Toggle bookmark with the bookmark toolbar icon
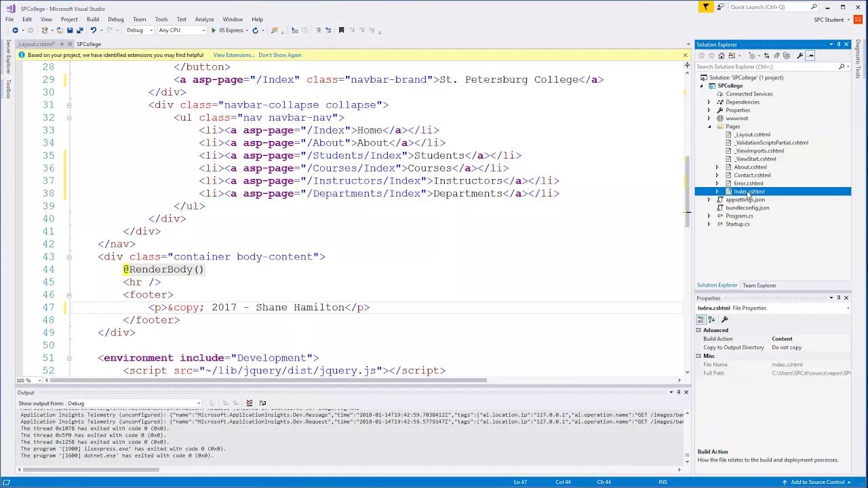This screenshot has height=488, width=868. (x=341, y=30)
